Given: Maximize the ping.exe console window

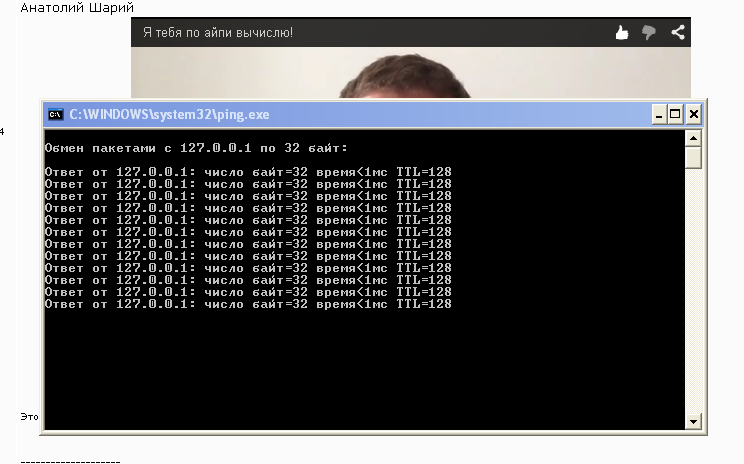Looking at the screenshot, I should pyautogui.click(x=675, y=115).
